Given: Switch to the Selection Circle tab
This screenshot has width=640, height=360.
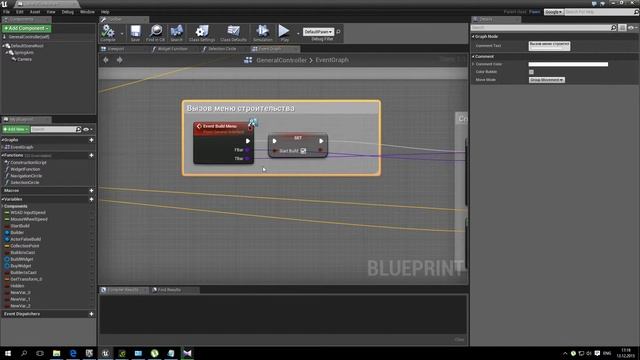Looking at the screenshot, I should click(x=222, y=49).
